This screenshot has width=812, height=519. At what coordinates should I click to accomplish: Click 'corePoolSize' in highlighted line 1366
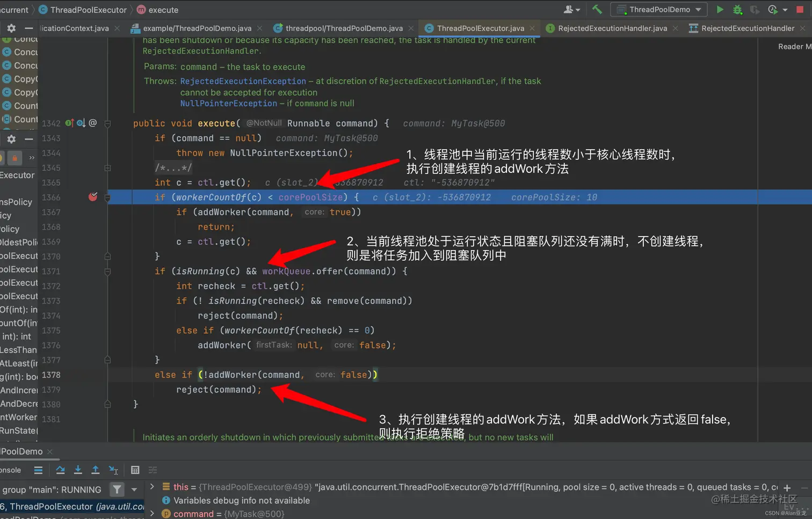(310, 197)
